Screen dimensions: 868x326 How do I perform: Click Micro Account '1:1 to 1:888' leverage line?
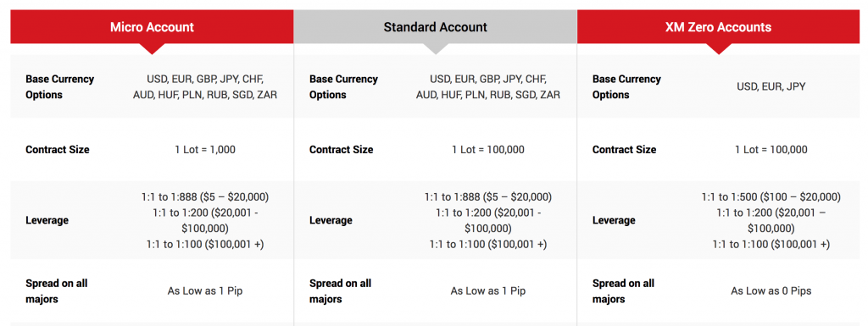tap(205, 197)
